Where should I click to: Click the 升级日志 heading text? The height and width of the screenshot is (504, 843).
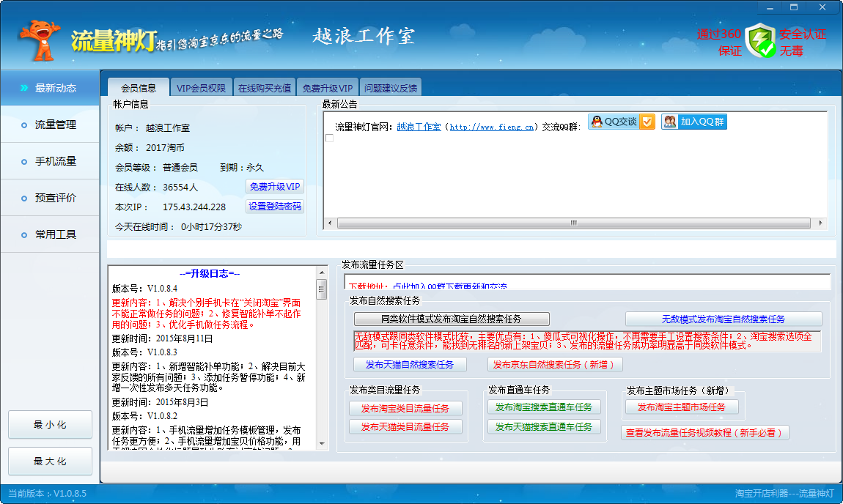210,273
